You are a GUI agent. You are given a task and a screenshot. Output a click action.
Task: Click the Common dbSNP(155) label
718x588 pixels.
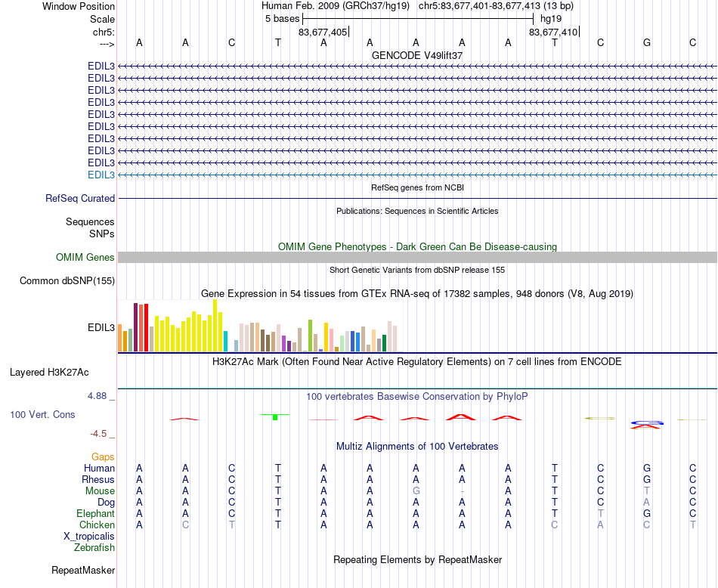click(67, 280)
